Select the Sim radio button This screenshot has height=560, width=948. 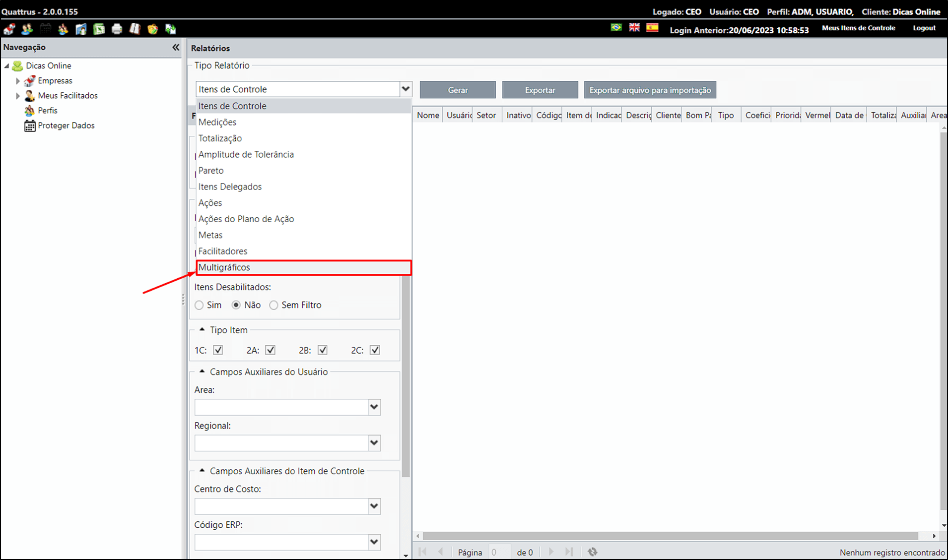tap(199, 305)
